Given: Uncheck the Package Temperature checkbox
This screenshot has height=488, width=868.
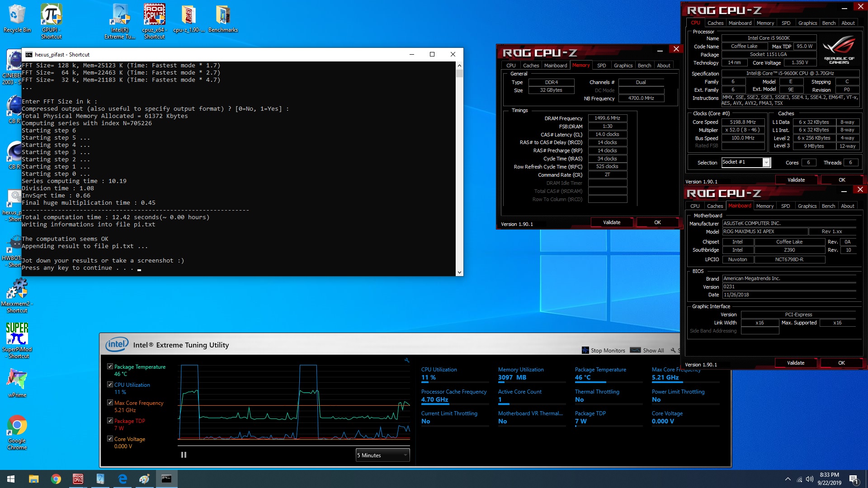Looking at the screenshot, I should (x=110, y=366).
